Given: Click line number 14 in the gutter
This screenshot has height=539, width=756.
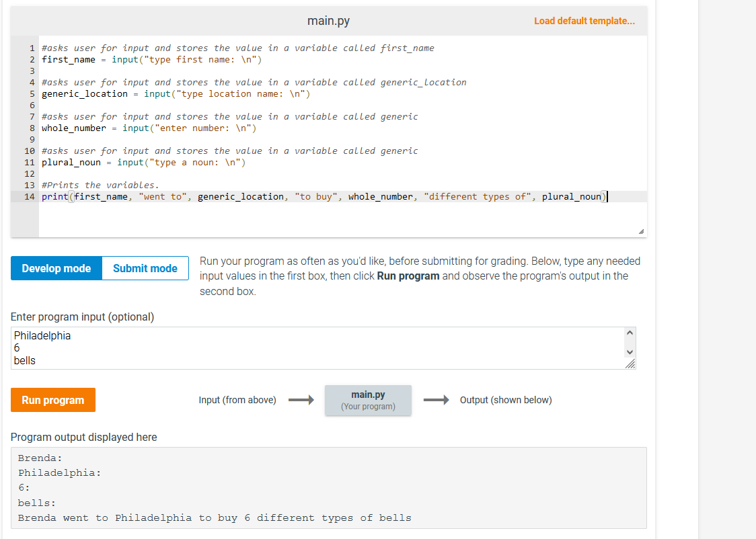Looking at the screenshot, I should tap(30, 196).
